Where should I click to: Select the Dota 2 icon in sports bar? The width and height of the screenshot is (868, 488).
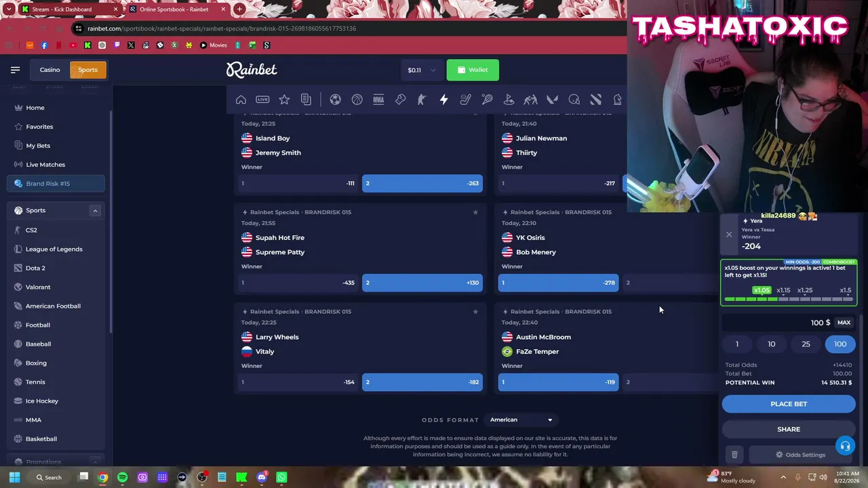pos(595,100)
